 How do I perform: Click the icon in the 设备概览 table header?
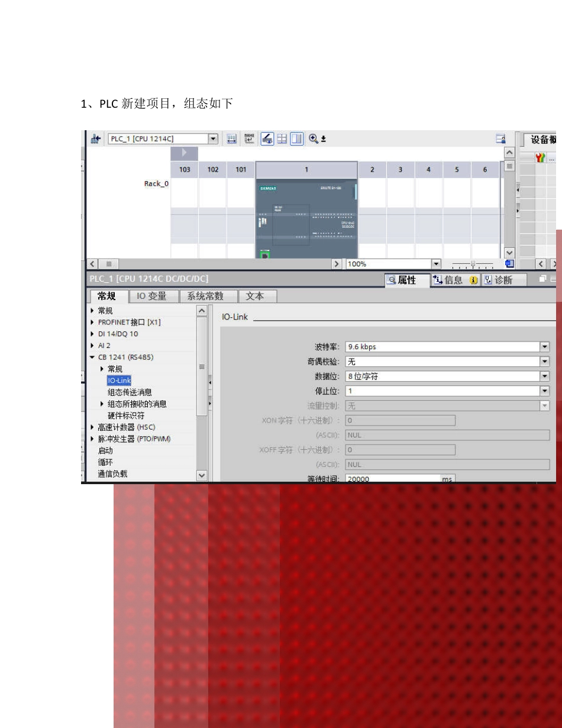point(540,157)
